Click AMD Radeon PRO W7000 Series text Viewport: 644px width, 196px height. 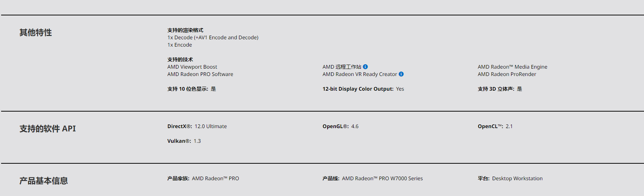(x=382, y=178)
